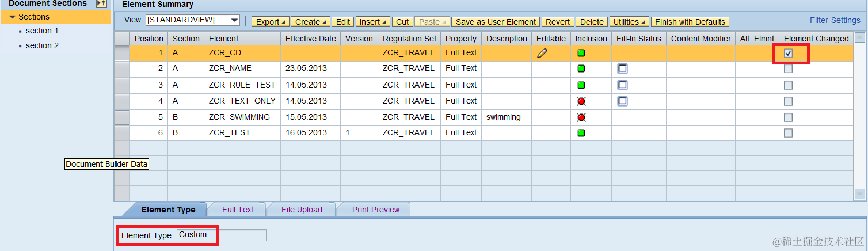Click red Inclusion indicator for ZCR_TEXT_ONLY
868x251 pixels.
click(x=581, y=101)
